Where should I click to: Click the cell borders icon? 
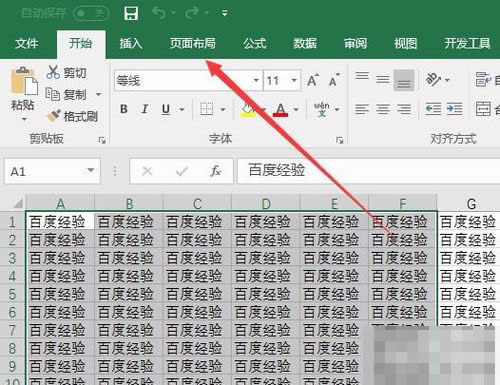point(206,109)
